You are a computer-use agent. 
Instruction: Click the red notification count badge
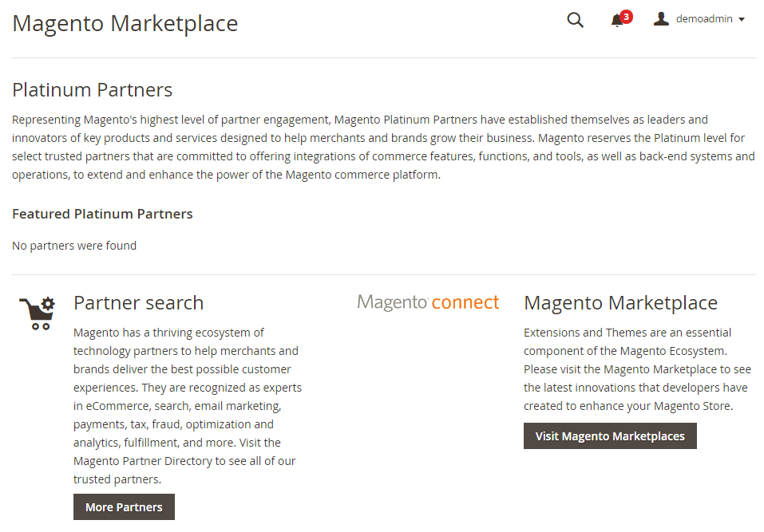click(x=626, y=16)
